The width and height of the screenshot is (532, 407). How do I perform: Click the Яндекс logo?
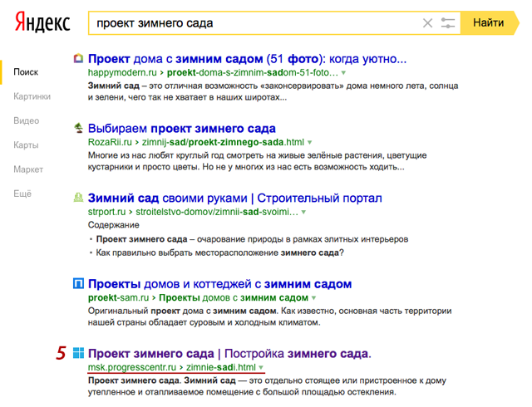coord(42,22)
